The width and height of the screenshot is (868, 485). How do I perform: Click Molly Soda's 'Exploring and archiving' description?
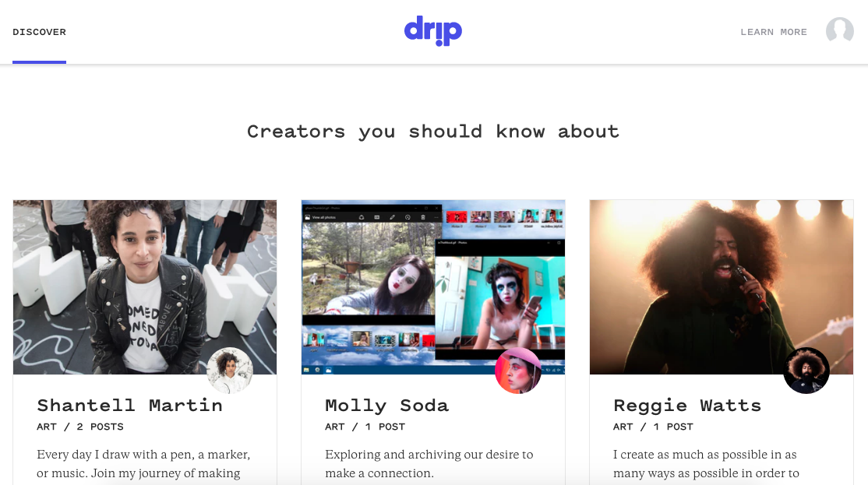coord(429,464)
